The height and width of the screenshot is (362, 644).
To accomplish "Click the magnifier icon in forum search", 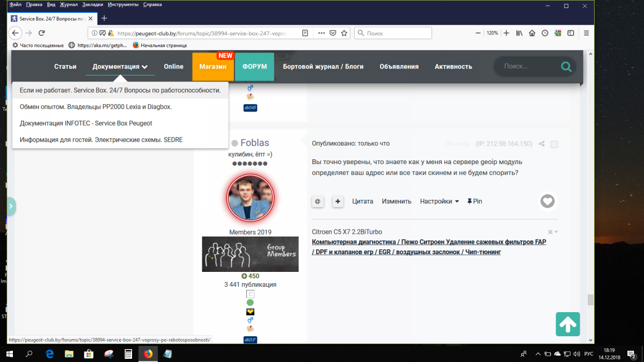I will 566,67.
